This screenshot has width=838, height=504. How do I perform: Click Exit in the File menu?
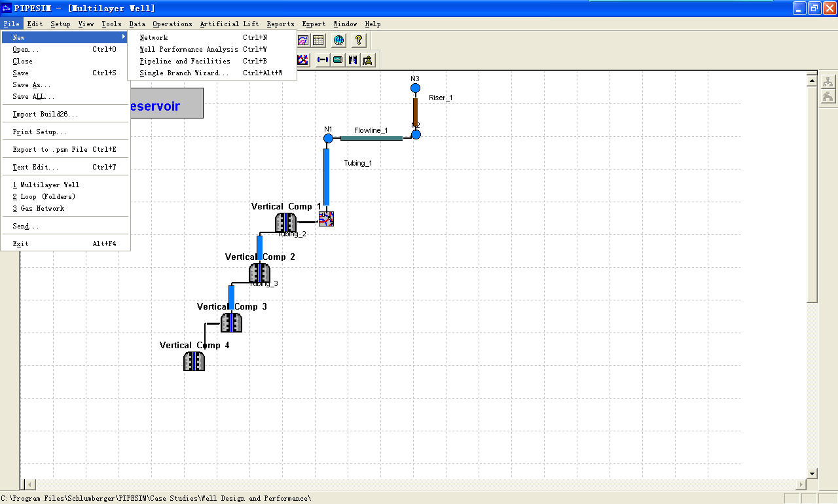[65, 243]
